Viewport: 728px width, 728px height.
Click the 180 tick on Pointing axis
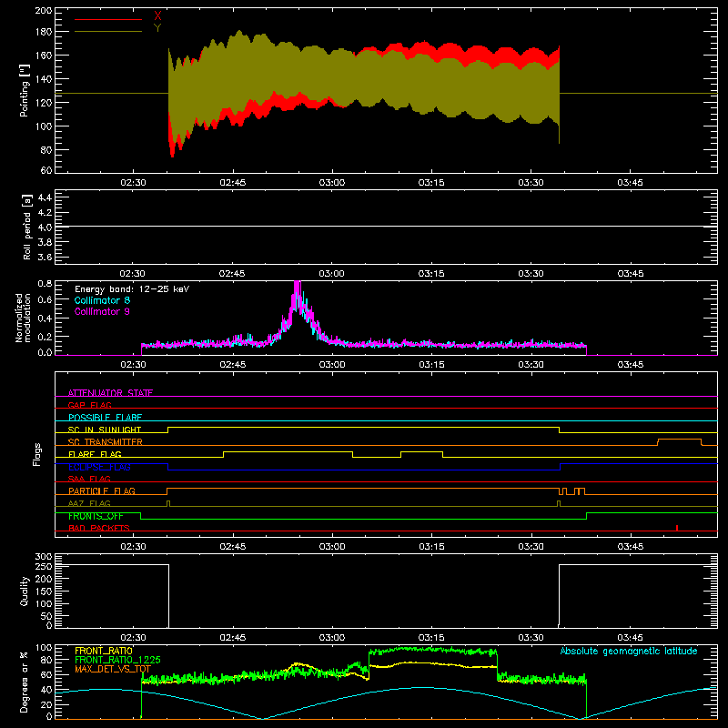[43, 32]
